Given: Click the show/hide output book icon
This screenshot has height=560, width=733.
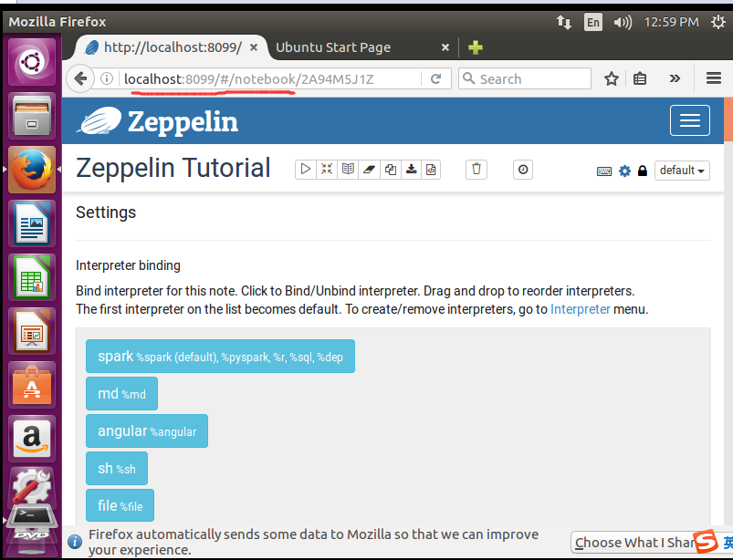Looking at the screenshot, I should coord(348,169).
